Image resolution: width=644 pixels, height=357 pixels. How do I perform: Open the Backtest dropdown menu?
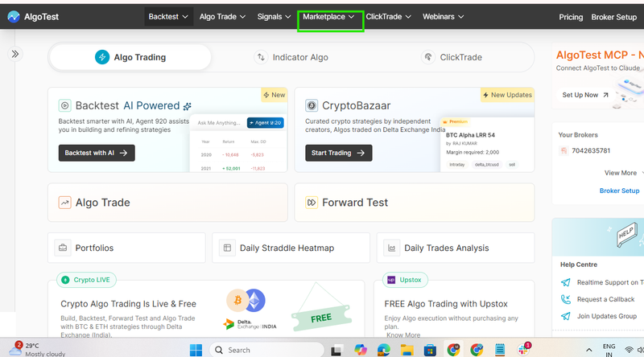168,17
